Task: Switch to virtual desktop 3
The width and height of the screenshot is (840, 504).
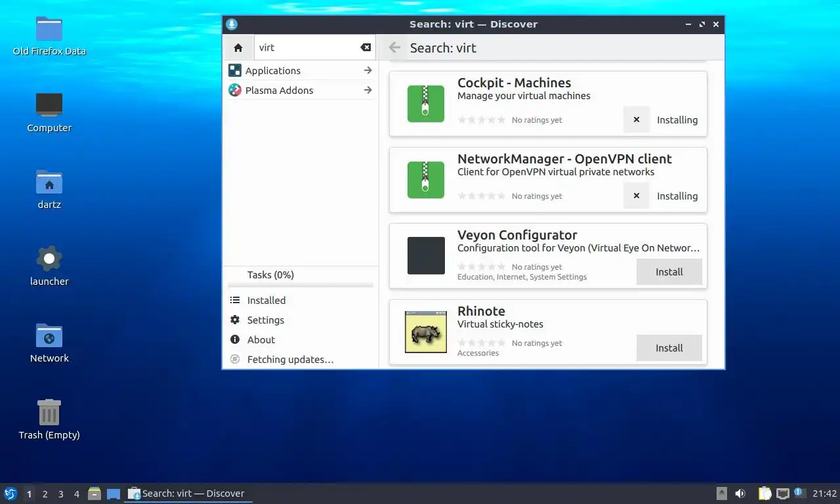Action: point(60,494)
